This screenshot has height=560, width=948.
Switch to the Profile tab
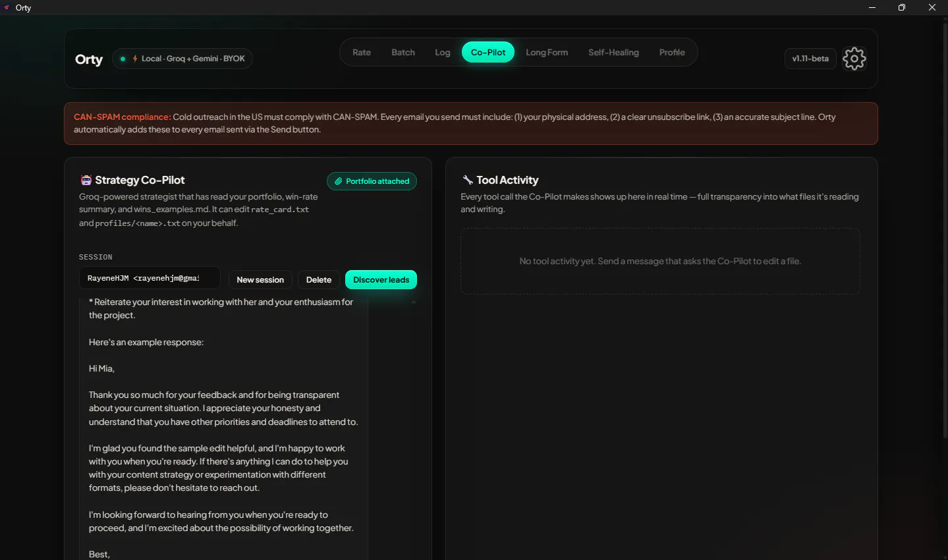pos(672,53)
